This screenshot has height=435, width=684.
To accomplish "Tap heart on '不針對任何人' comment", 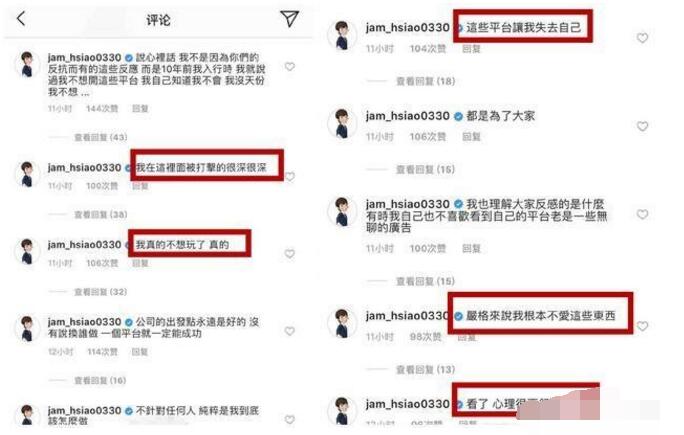I will click(290, 419).
